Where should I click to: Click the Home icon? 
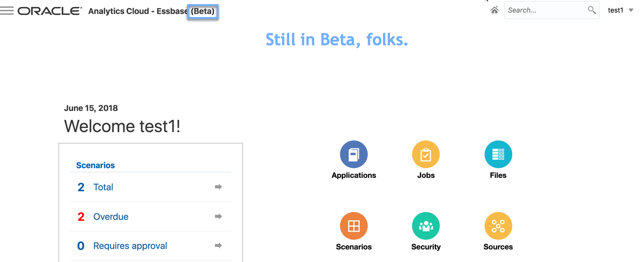coord(494,10)
